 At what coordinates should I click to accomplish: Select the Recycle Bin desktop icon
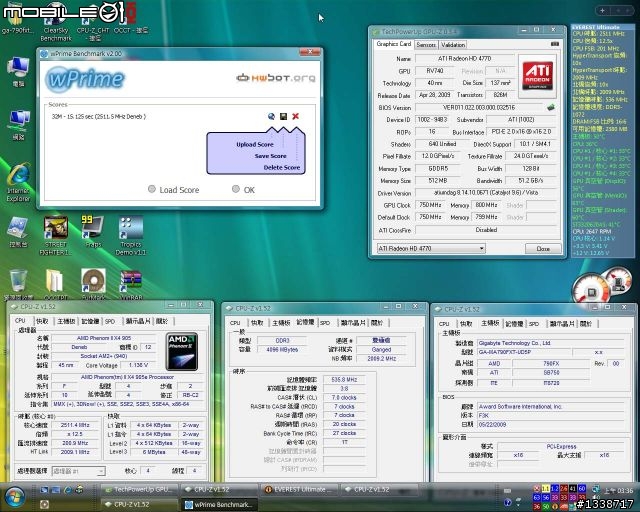click(x=18, y=284)
